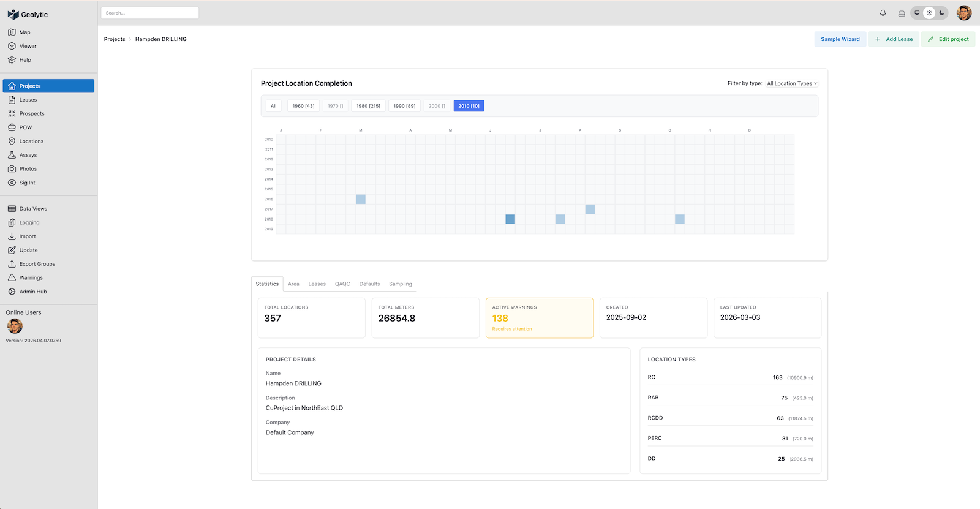This screenshot has height=509, width=980.
Task: Select the 2010 [10] decade filter
Action: coord(469,106)
